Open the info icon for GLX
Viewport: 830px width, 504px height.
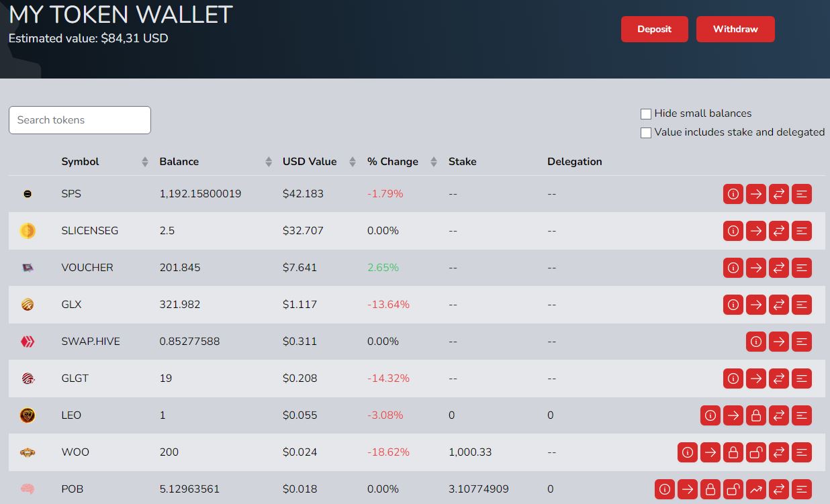point(733,305)
